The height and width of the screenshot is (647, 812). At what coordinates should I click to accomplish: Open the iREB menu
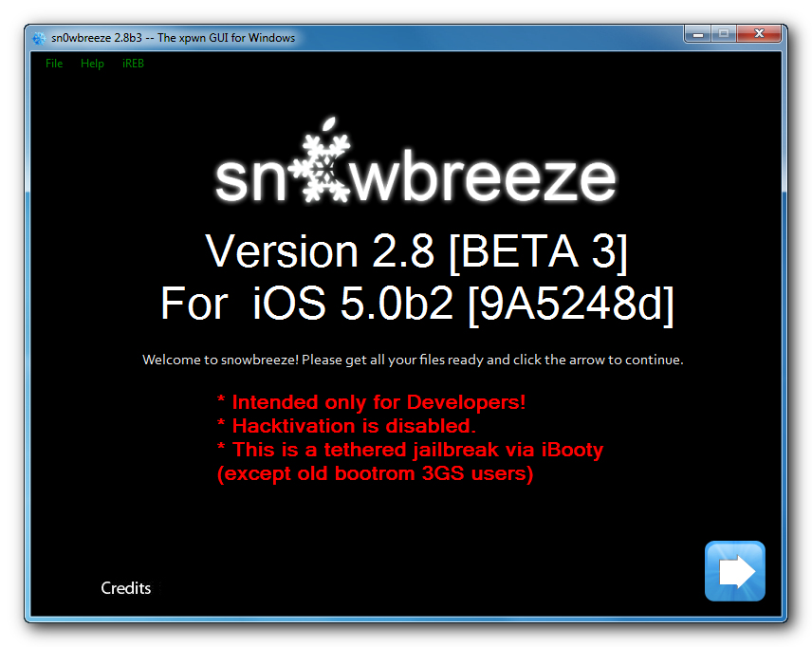133,64
